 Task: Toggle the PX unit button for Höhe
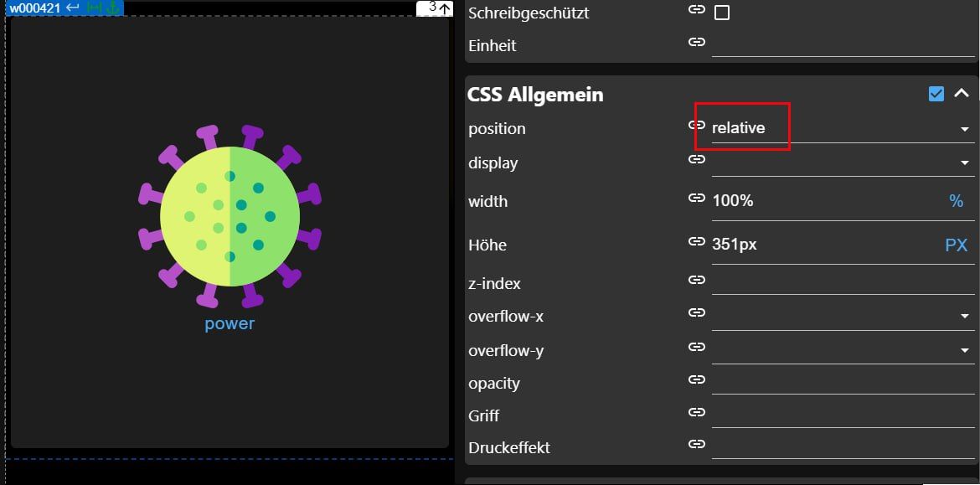(957, 245)
